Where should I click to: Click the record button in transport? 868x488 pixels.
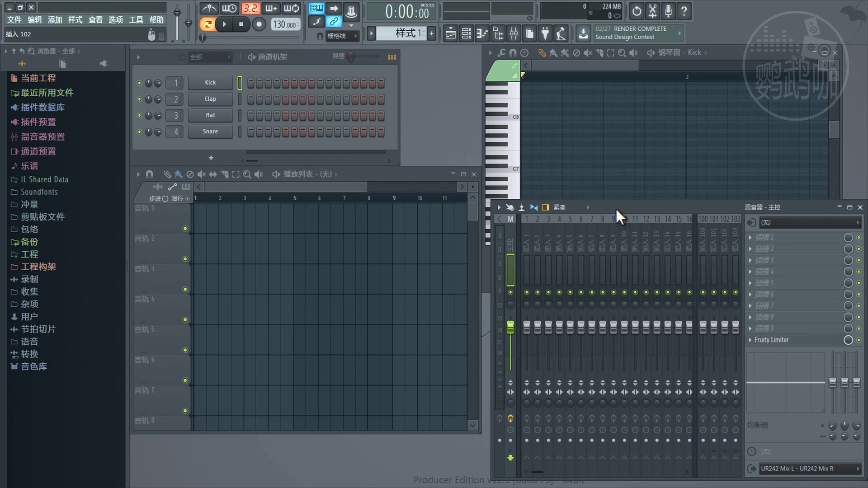coord(259,24)
